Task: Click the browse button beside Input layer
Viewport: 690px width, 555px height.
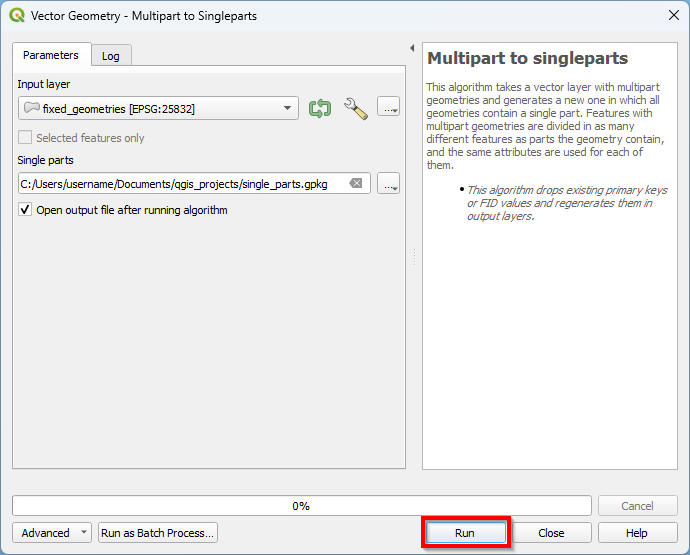Action: 389,108
